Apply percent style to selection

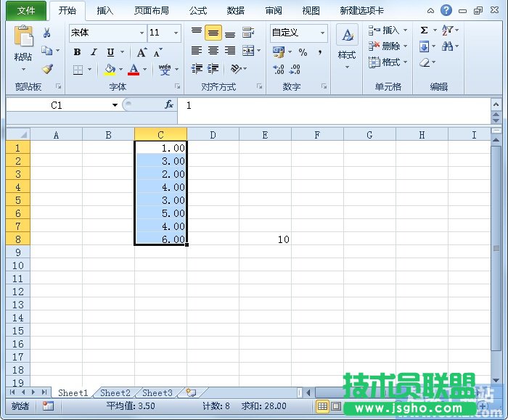coord(303,52)
